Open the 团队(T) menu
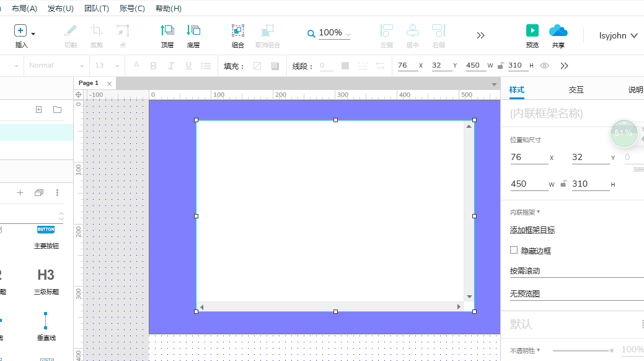644x361 pixels. tap(97, 9)
